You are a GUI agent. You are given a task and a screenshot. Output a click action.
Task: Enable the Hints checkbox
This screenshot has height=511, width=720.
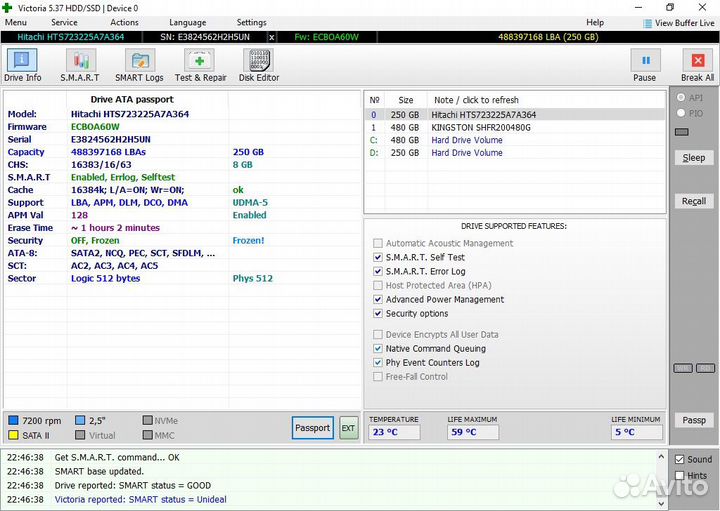tap(680, 476)
